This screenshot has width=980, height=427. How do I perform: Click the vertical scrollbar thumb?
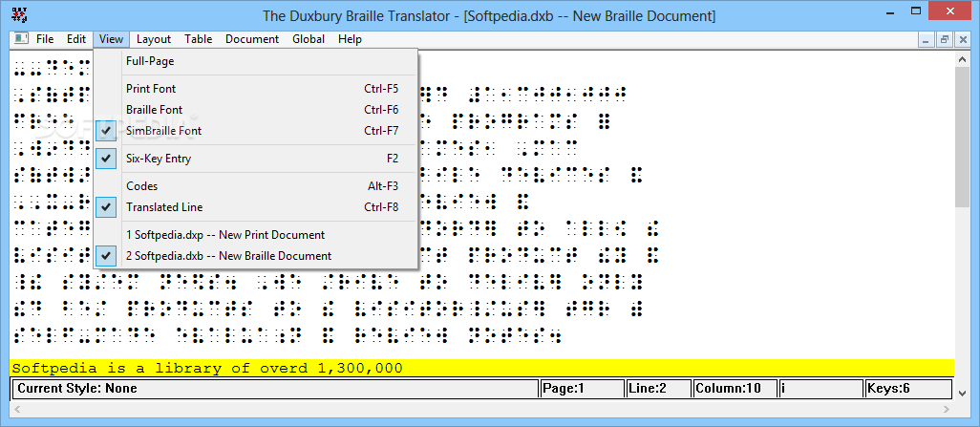point(963,137)
